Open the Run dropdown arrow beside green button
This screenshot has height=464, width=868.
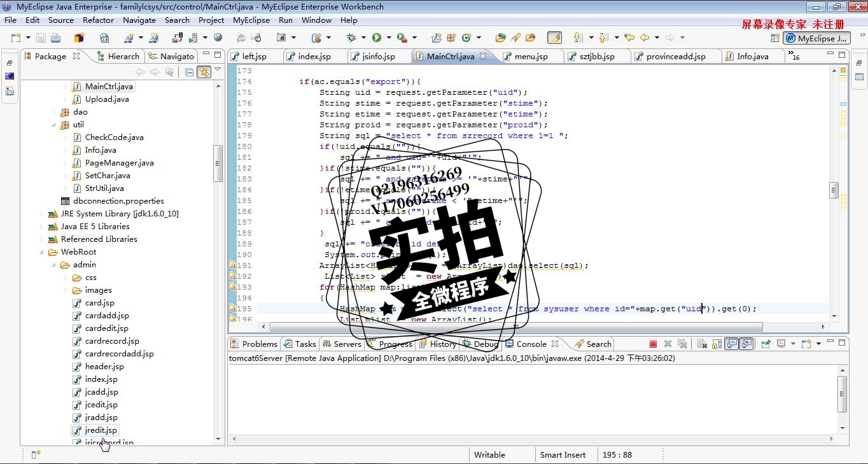coord(389,38)
